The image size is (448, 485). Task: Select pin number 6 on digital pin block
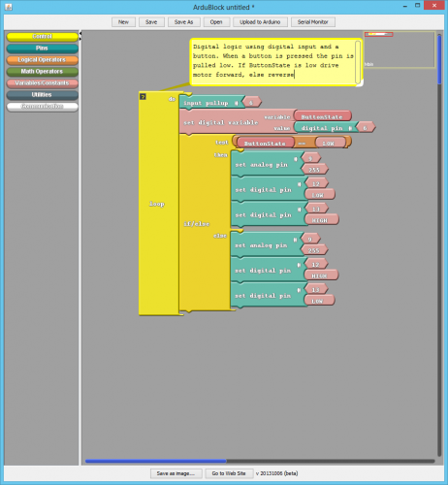[x=366, y=128]
